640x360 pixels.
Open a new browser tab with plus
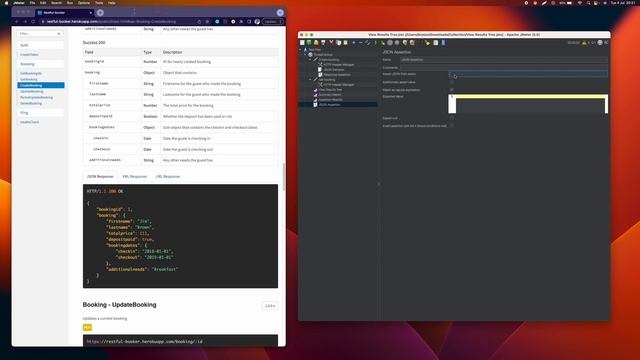tap(100, 13)
